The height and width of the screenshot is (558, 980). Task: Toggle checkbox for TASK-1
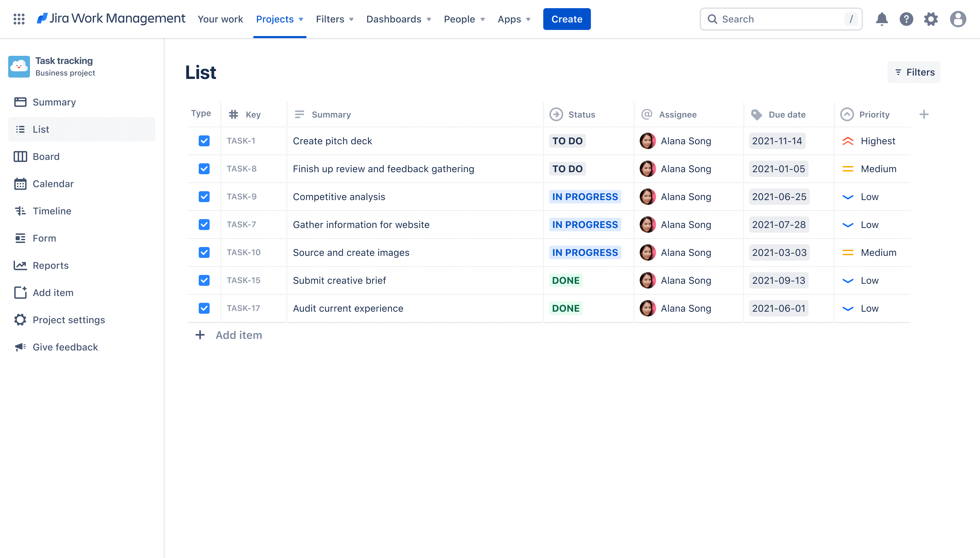click(x=204, y=141)
